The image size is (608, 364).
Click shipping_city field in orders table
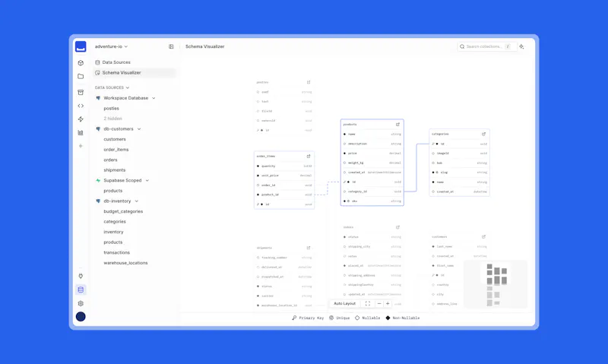372,246
